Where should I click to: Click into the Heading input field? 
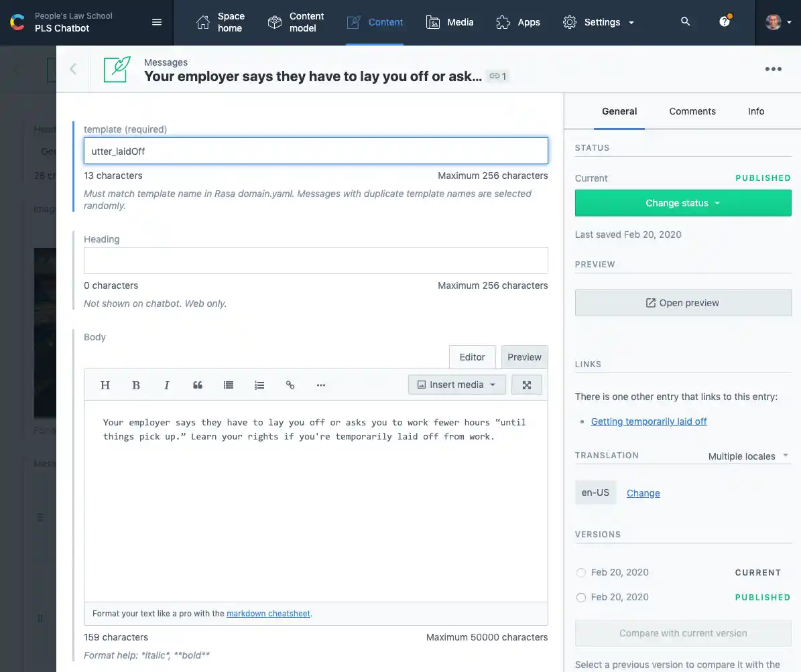point(316,261)
